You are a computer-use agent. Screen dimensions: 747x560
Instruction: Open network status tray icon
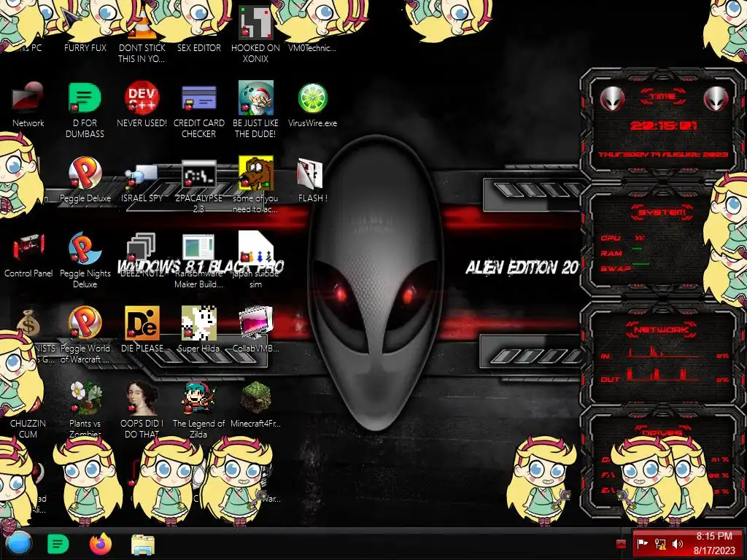(660, 543)
